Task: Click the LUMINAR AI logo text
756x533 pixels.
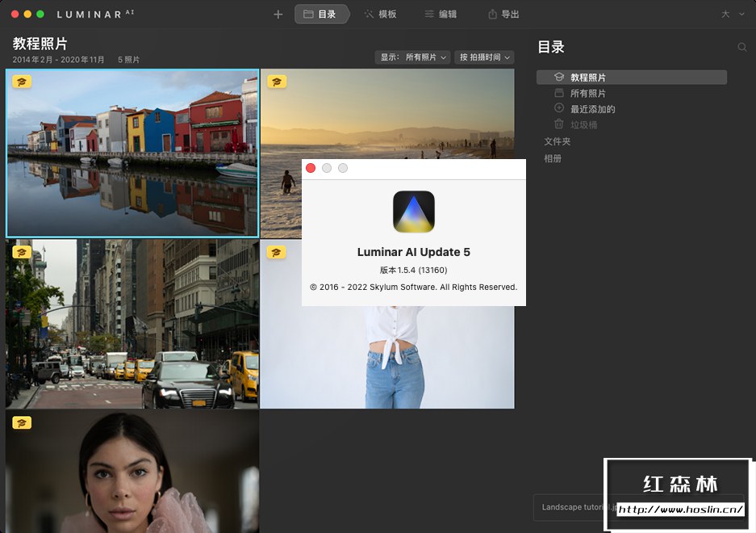Action: (x=95, y=15)
